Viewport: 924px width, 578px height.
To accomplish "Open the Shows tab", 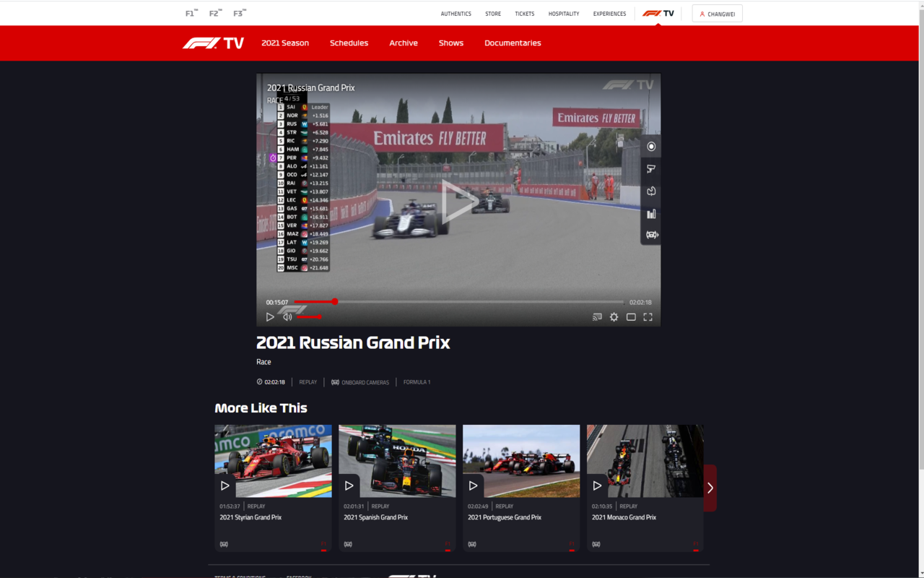I will [451, 43].
